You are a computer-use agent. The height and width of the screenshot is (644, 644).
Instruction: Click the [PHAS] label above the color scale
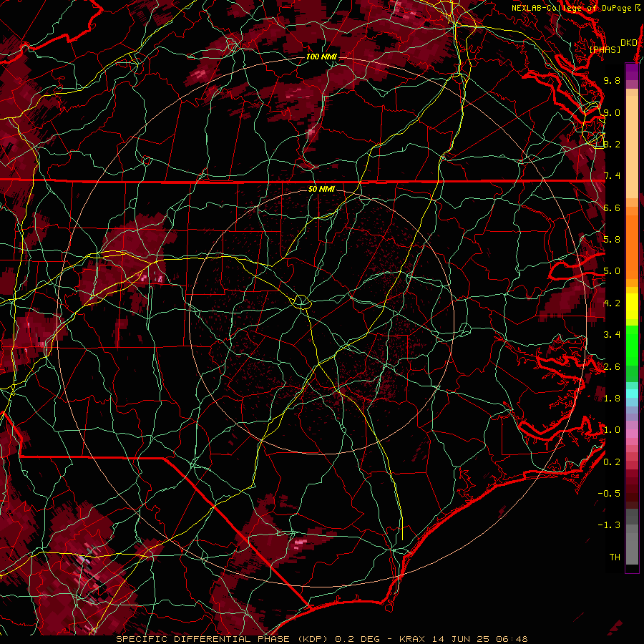(605, 49)
